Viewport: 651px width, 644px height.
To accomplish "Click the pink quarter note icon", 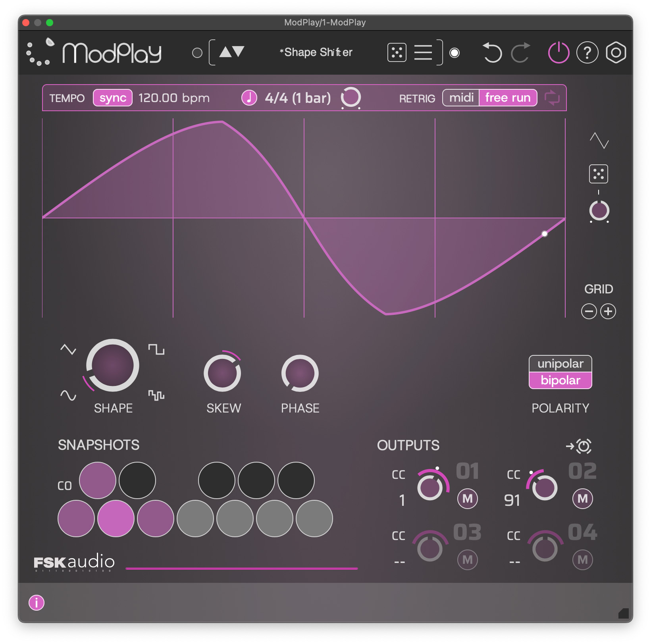I will 249,98.
